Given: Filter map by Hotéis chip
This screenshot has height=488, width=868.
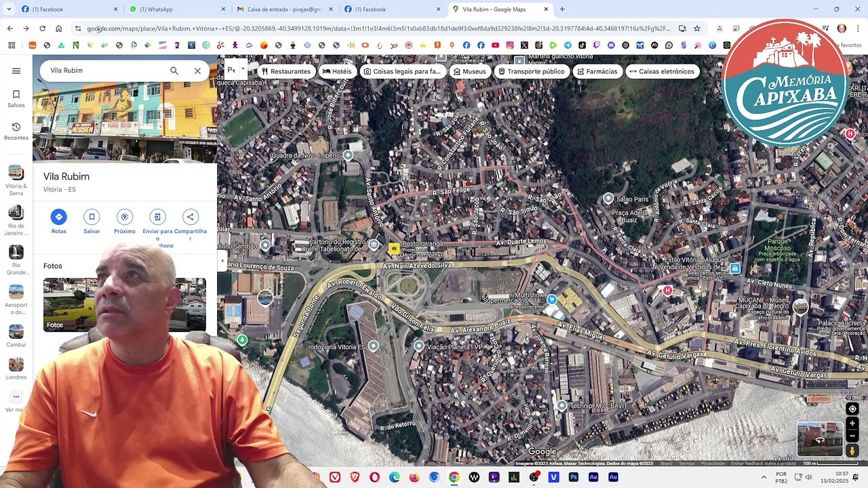Looking at the screenshot, I should click(x=337, y=71).
